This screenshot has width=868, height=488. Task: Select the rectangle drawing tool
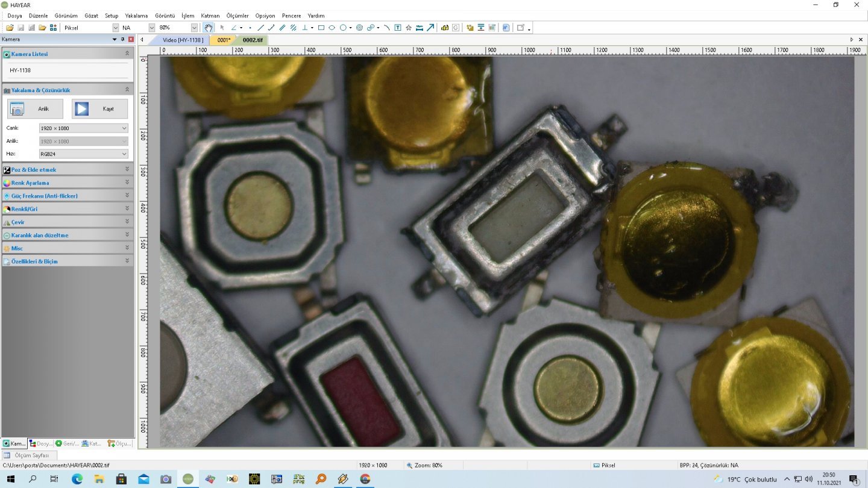tap(321, 28)
